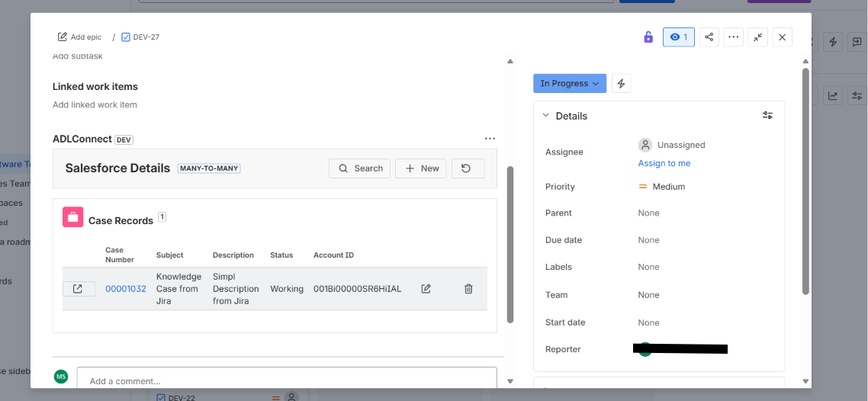
Task: Open case 00001032 in external window icon
Action: click(79, 289)
